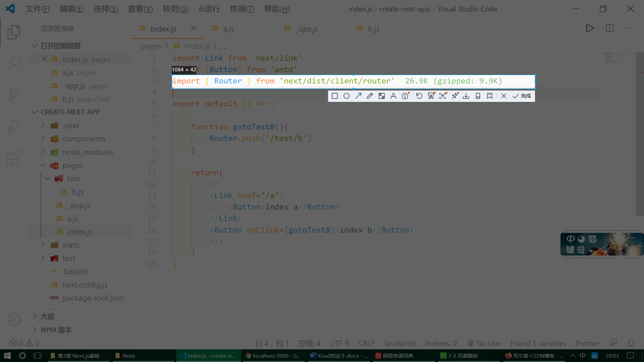Select the mosaic blur tool
Image resolution: width=644 pixels, height=362 pixels.
click(x=382, y=96)
